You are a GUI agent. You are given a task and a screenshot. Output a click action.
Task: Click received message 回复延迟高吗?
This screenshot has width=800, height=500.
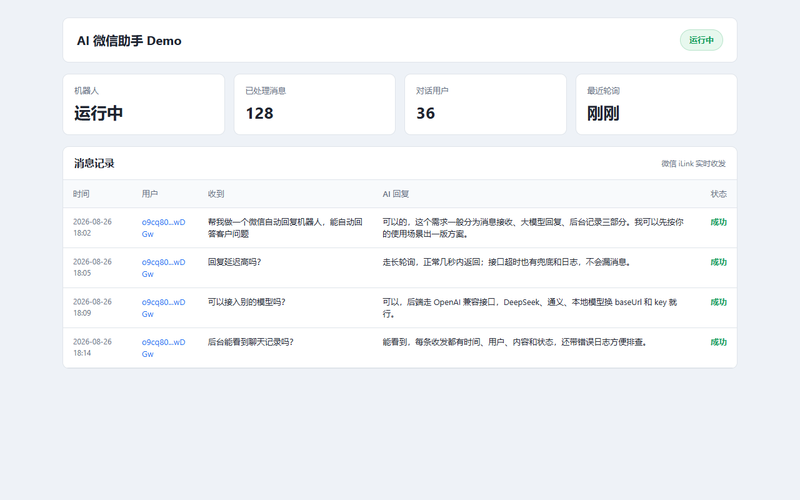[234, 262]
